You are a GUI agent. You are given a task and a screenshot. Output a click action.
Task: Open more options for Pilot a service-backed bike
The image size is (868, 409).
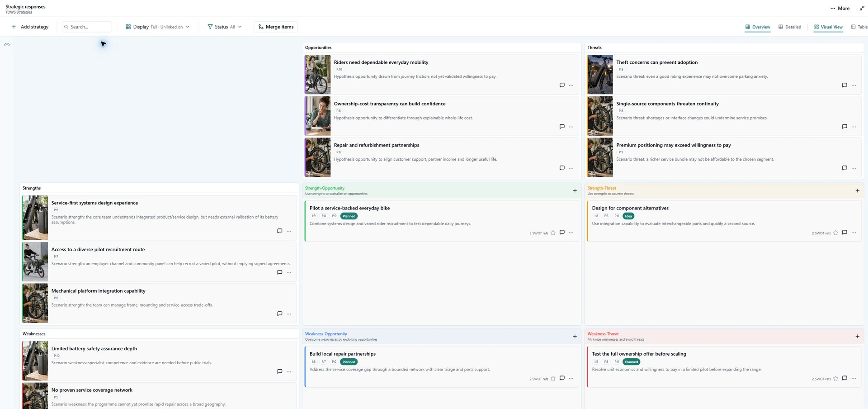click(x=571, y=233)
